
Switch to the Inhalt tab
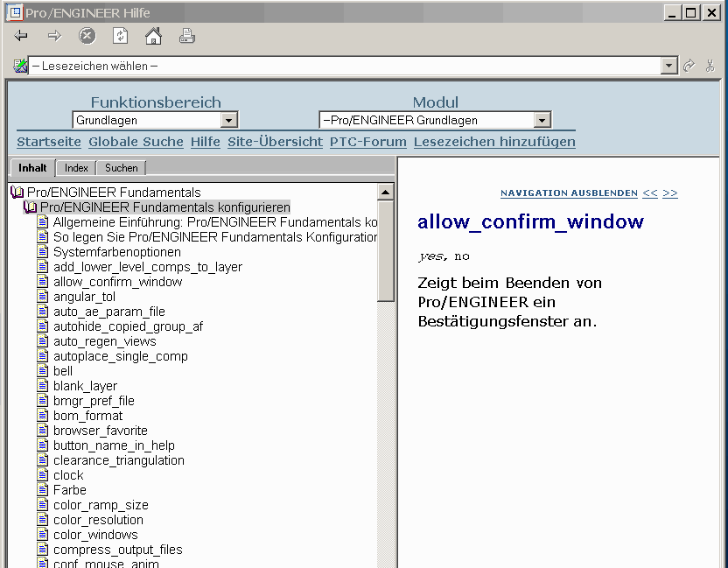pyautogui.click(x=32, y=168)
